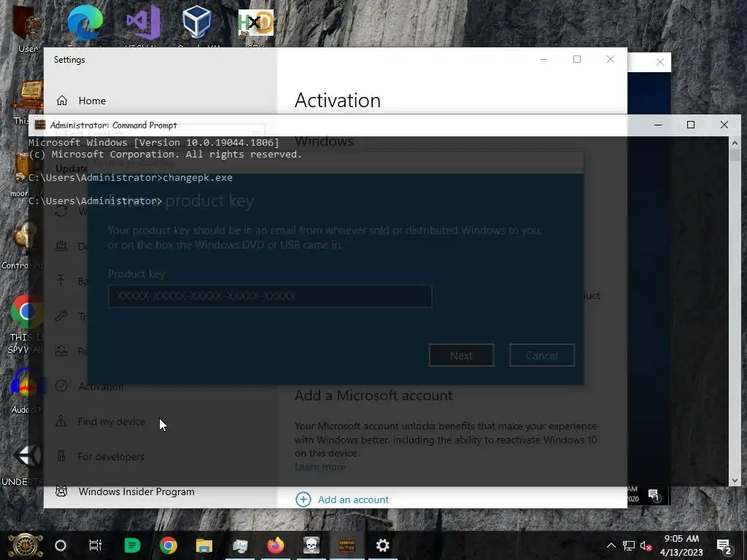Screen dimensions: 747x560
Task: Click the changepk.exe command text
Action: coord(198,178)
